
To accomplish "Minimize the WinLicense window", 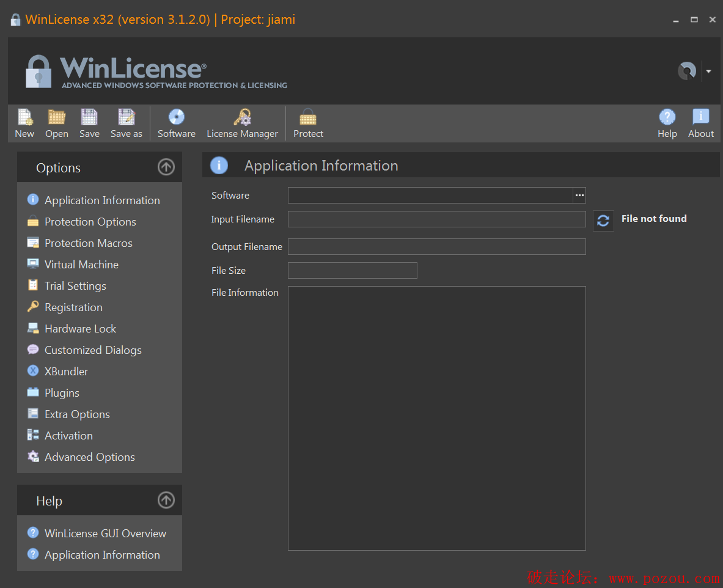I will pos(675,20).
